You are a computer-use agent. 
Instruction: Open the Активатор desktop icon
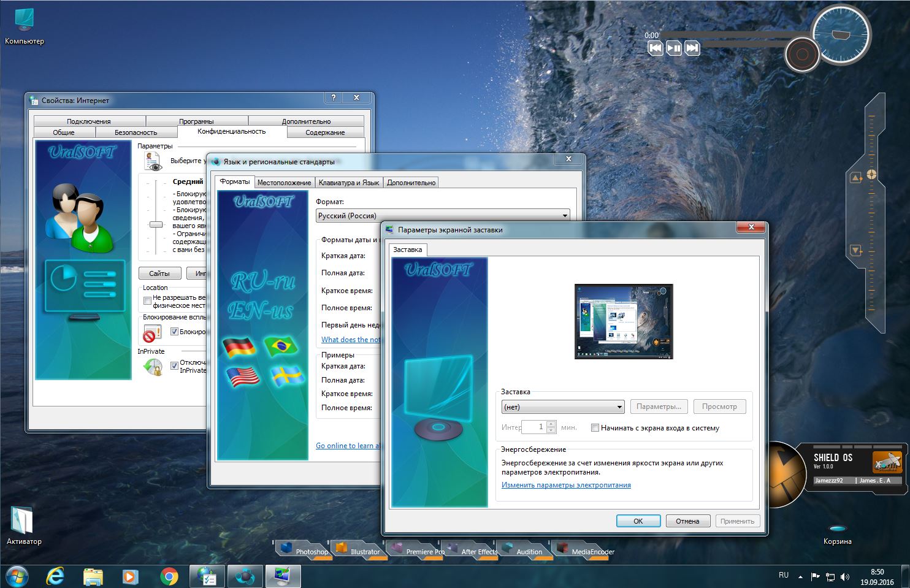point(23,521)
